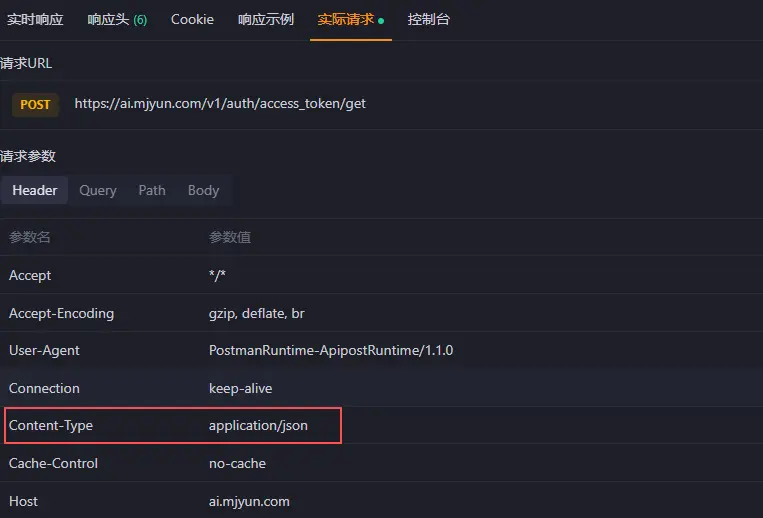The height and width of the screenshot is (518, 763).
Task: Switch to the Path parameters tab
Action: pyautogui.click(x=152, y=190)
